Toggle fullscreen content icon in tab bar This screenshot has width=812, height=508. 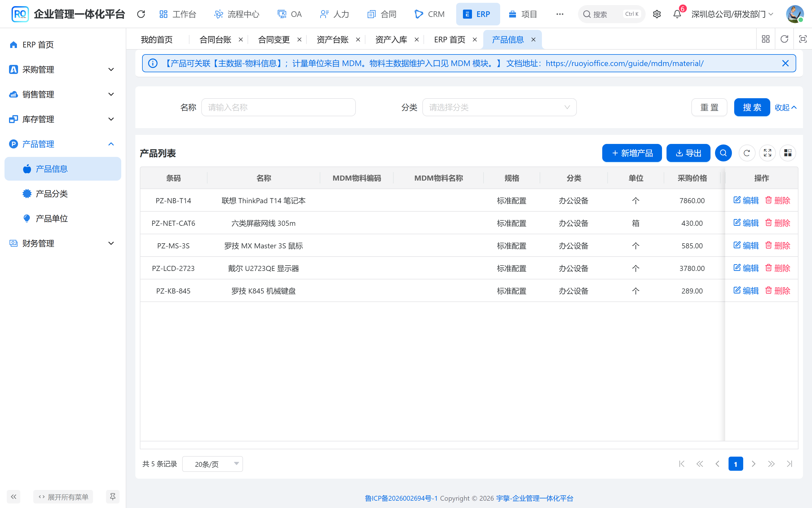pyautogui.click(x=803, y=39)
